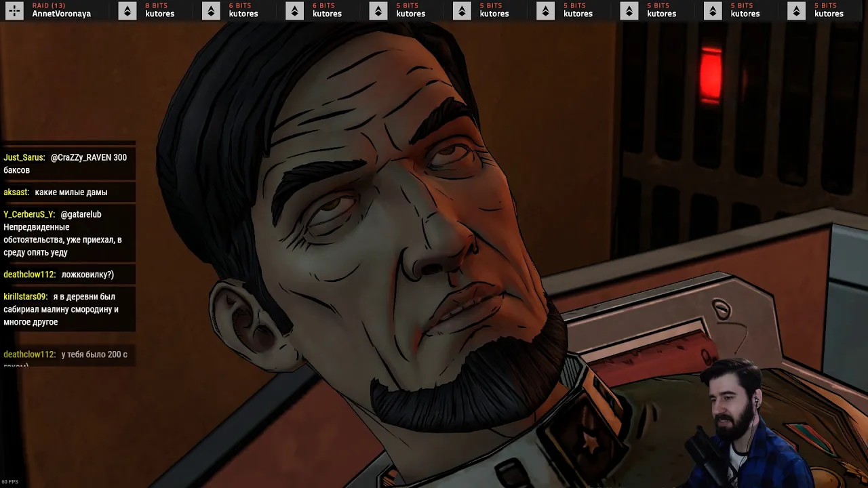This screenshot has width=868, height=488.
Task: Click the raid icon beside AnnetVoronaya
Action: [x=14, y=10]
